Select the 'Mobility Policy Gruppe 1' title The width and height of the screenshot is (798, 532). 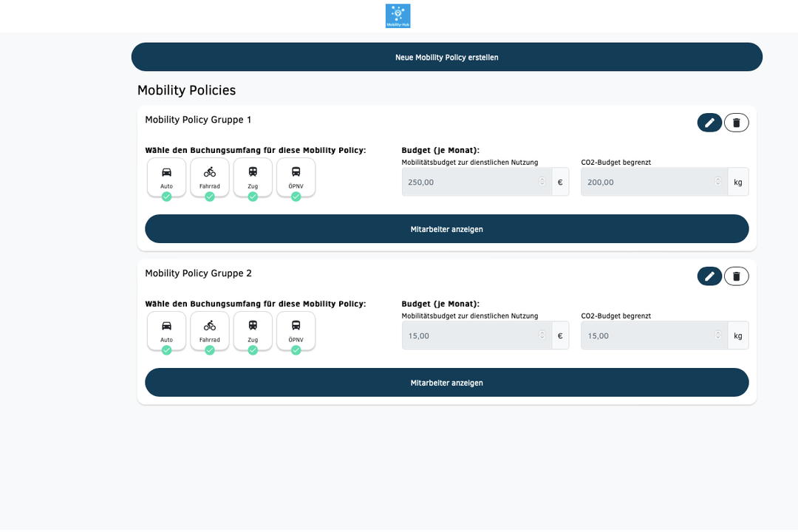(198, 120)
